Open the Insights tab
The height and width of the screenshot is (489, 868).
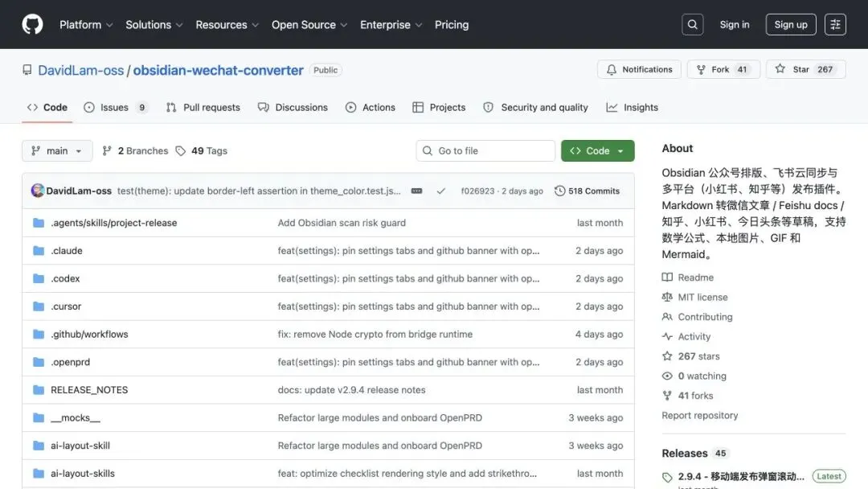point(633,108)
